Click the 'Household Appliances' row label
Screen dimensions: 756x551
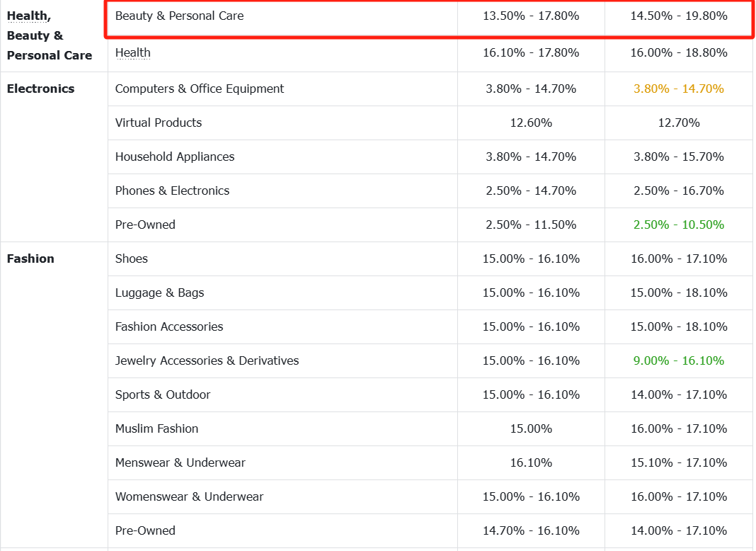pos(175,157)
